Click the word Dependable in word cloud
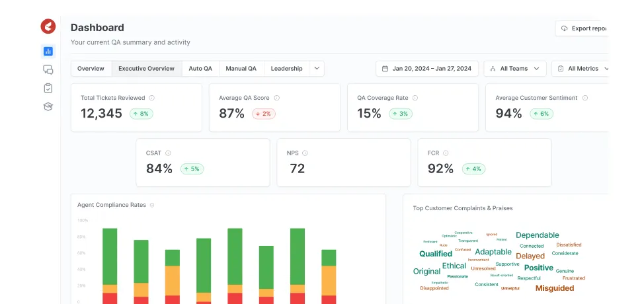 click(537, 235)
